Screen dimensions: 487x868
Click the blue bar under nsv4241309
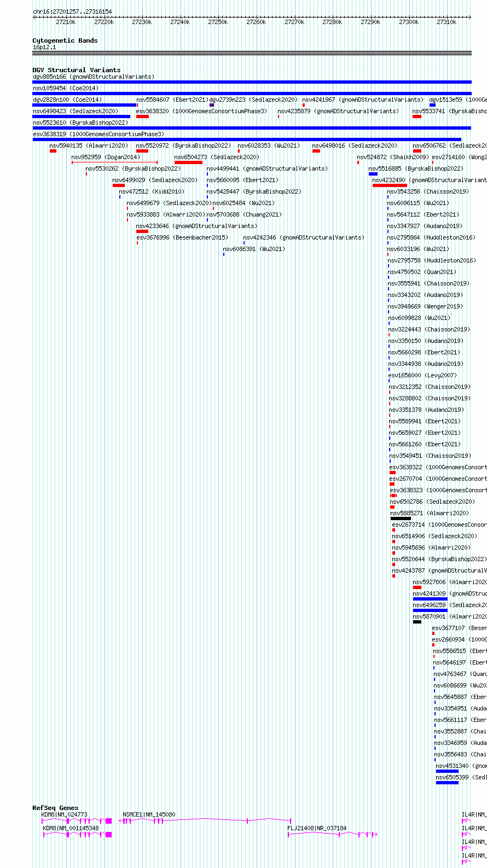[430, 599]
